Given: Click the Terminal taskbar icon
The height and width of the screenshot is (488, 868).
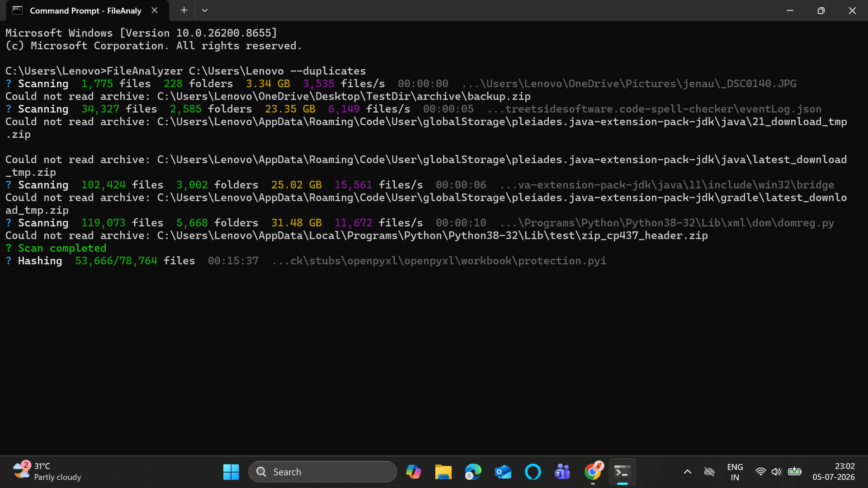Looking at the screenshot, I should coord(623,472).
